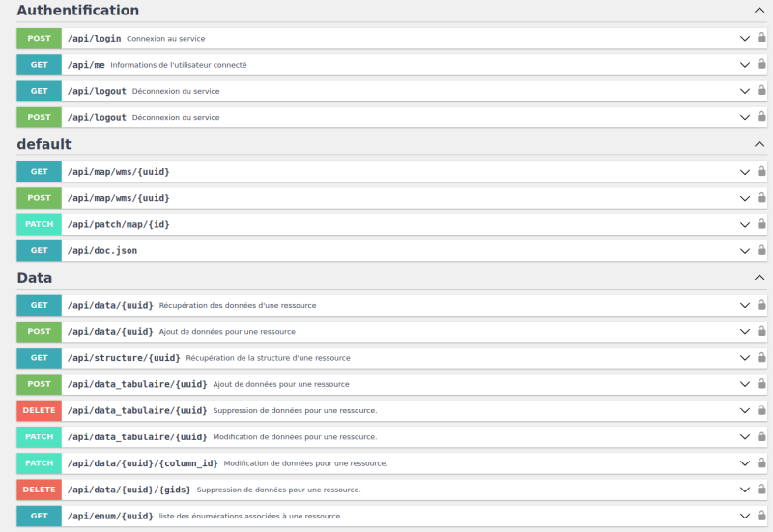Click lock icon on POST /api/map/wms/{uuid} row
Image resolution: width=773 pixels, height=532 pixels.
click(x=761, y=197)
